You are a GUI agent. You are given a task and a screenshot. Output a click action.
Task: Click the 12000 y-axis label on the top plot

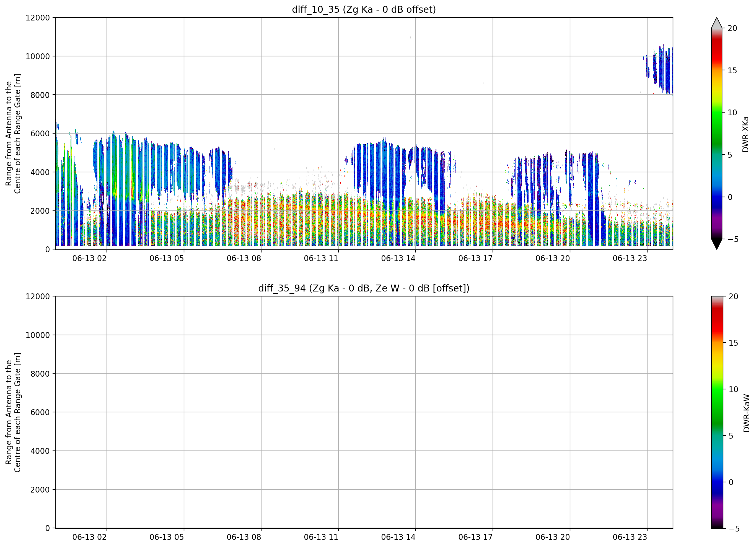[38, 18]
